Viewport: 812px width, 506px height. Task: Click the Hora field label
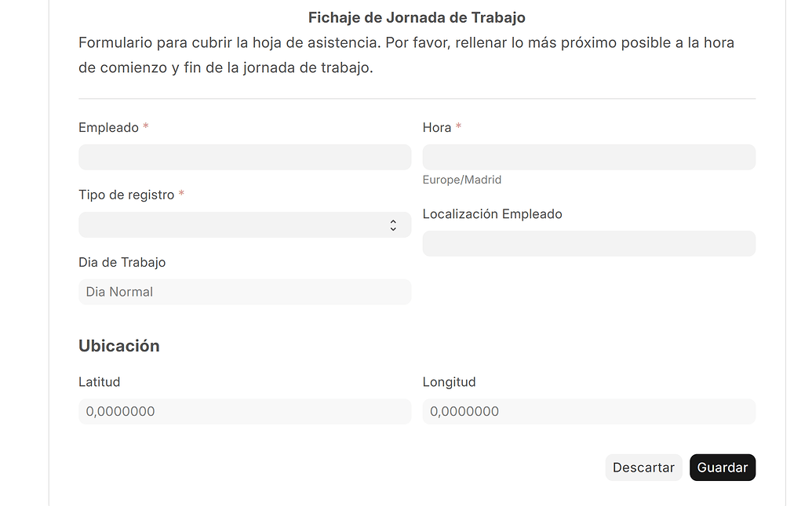click(437, 127)
